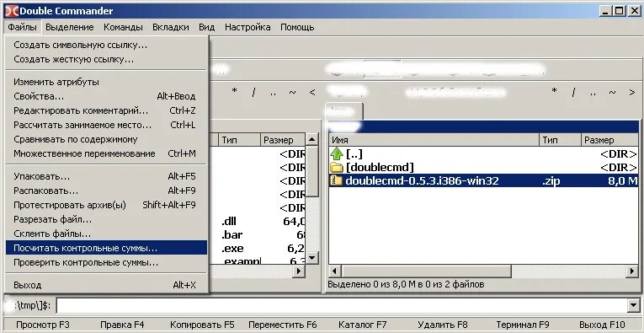Select Сравнивать по содержимому

106,139
